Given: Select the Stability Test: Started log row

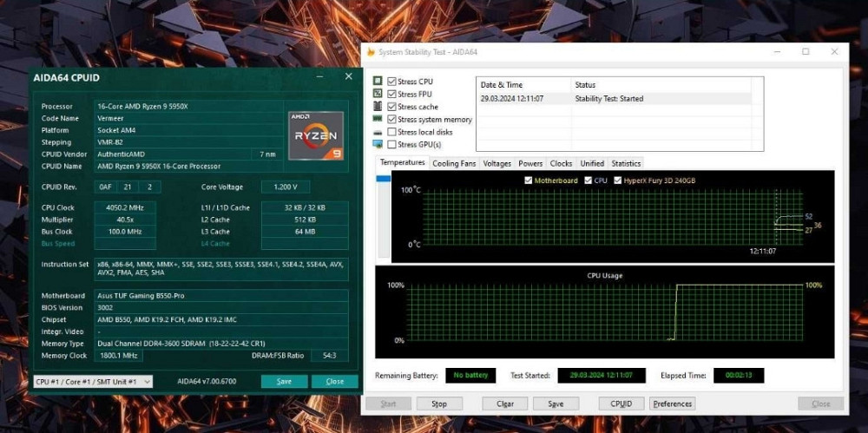Looking at the screenshot, I should tap(614, 99).
